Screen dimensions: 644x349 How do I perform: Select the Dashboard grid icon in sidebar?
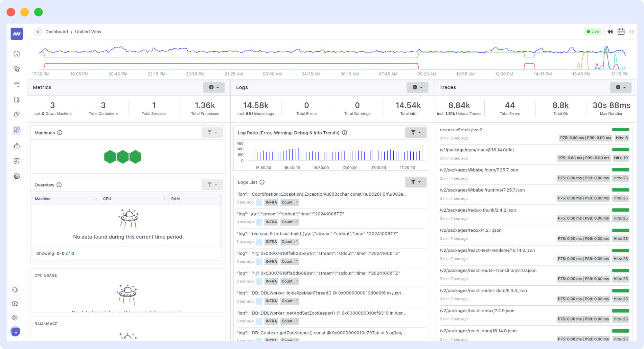click(16, 130)
